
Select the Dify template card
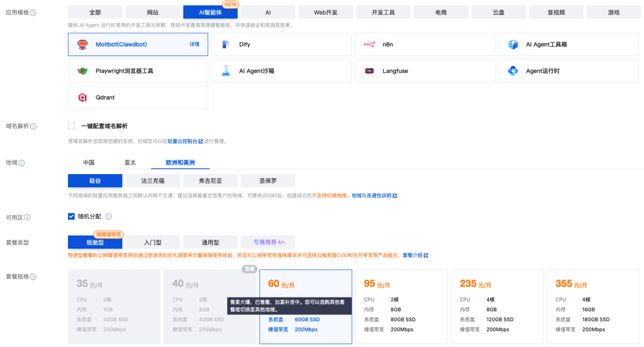pos(281,44)
